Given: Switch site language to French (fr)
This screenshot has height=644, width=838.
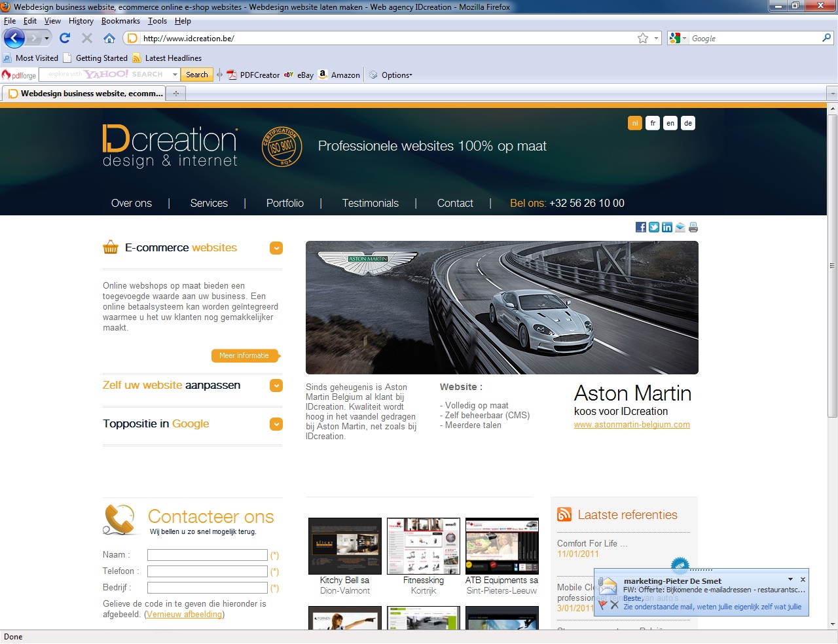Looking at the screenshot, I should tap(653, 123).
